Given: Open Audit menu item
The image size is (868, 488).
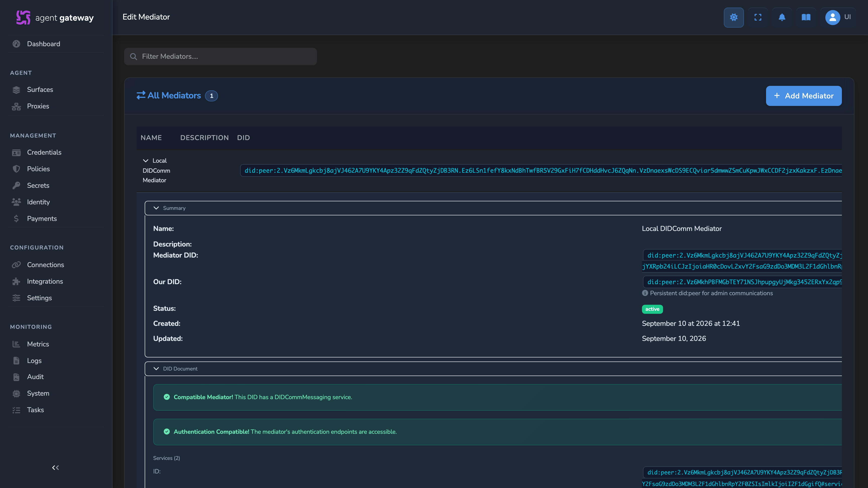Looking at the screenshot, I should tap(35, 377).
